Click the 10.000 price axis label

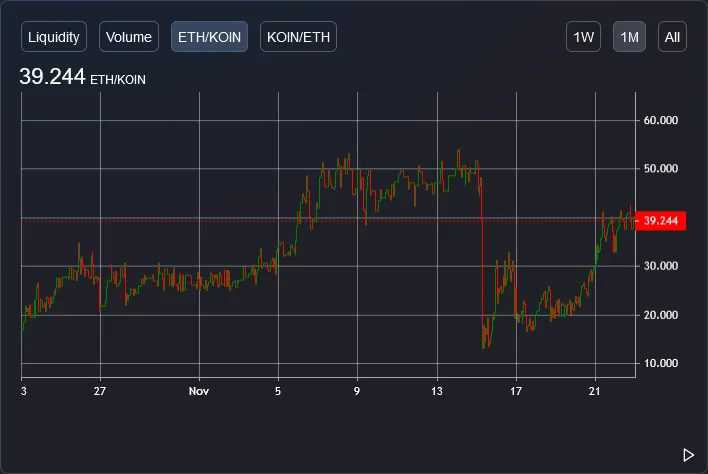(x=661, y=363)
